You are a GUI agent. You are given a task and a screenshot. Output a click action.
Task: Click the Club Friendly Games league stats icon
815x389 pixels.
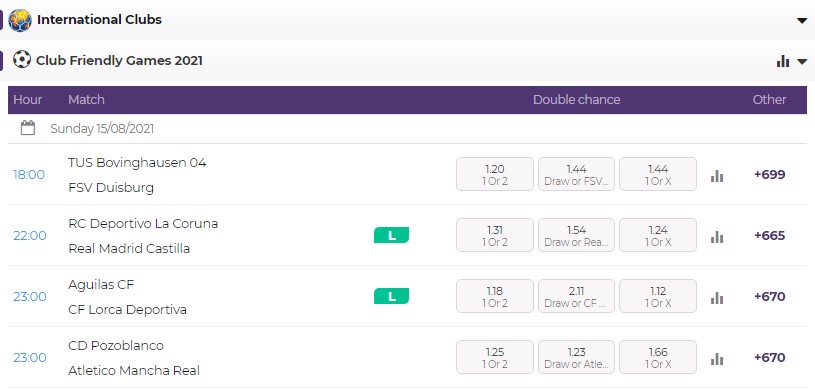(783, 61)
